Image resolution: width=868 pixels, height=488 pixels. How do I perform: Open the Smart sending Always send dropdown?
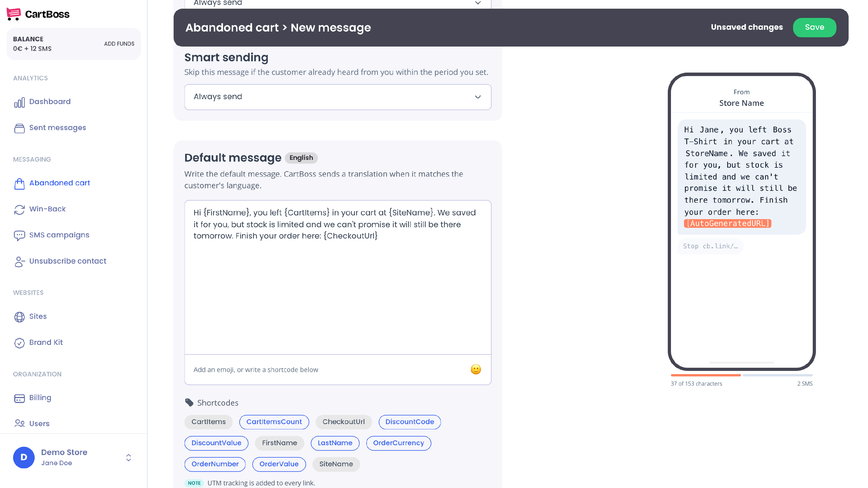point(338,97)
